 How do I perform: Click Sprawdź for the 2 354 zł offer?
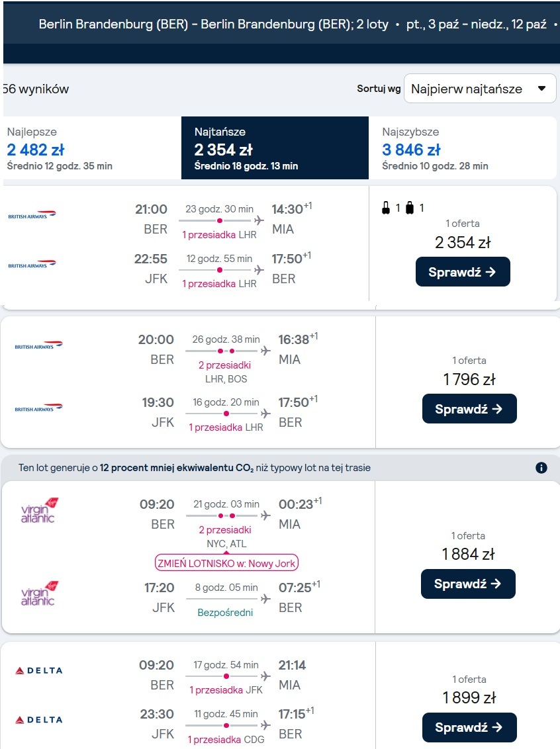(x=463, y=272)
